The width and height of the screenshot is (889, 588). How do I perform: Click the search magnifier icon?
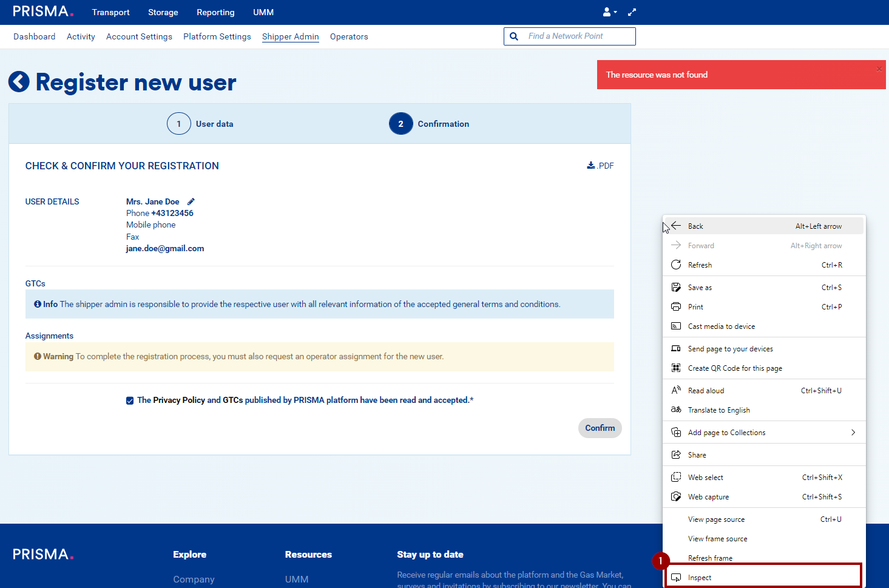click(514, 36)
